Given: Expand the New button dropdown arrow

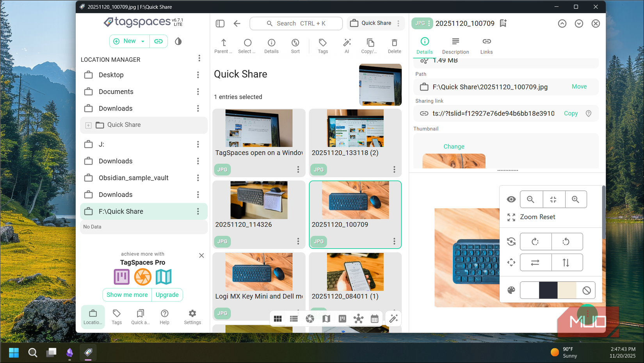Looking at the screenshot, I should pyautogui.click(x=143, y=41).
